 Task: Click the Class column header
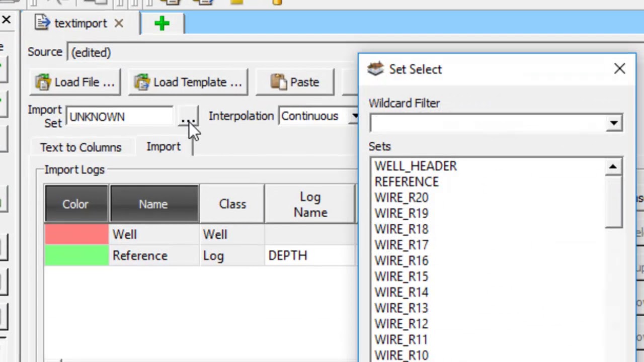(232, 204)
